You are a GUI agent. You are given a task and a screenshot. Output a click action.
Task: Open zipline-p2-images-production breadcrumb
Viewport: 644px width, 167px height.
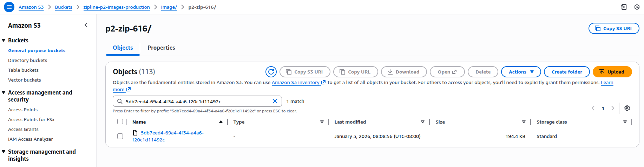click(x=117, y=7)
